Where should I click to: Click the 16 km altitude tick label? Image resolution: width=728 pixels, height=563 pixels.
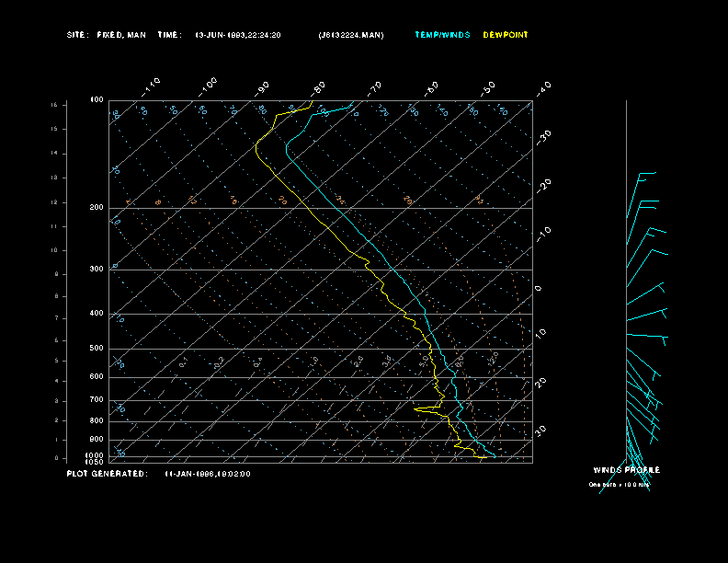[54, 106]
